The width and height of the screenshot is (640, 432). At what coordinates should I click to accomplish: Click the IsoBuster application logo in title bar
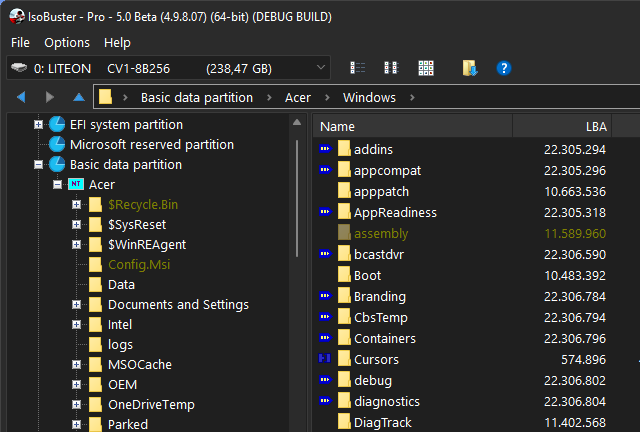point(17,16)
